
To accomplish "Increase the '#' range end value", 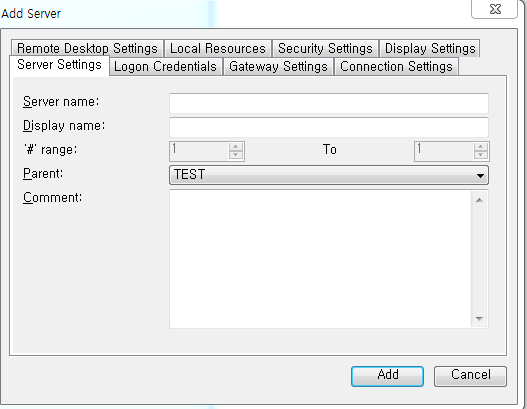I will 481,147.
